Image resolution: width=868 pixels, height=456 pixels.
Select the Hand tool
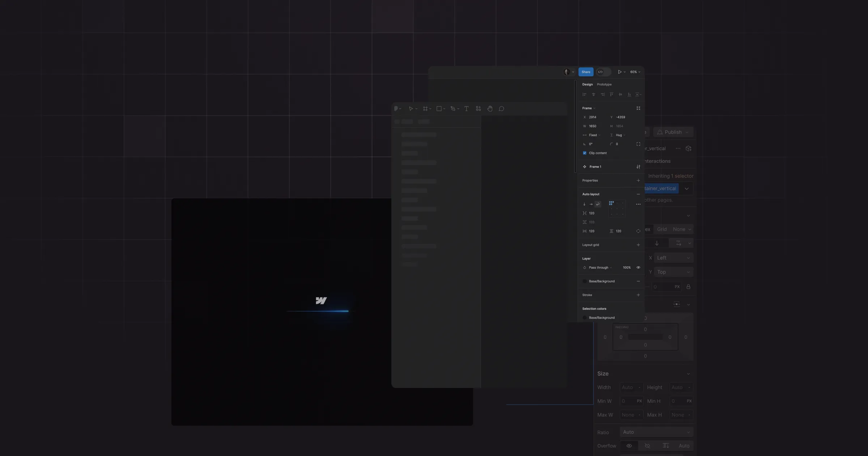(490, 109)
